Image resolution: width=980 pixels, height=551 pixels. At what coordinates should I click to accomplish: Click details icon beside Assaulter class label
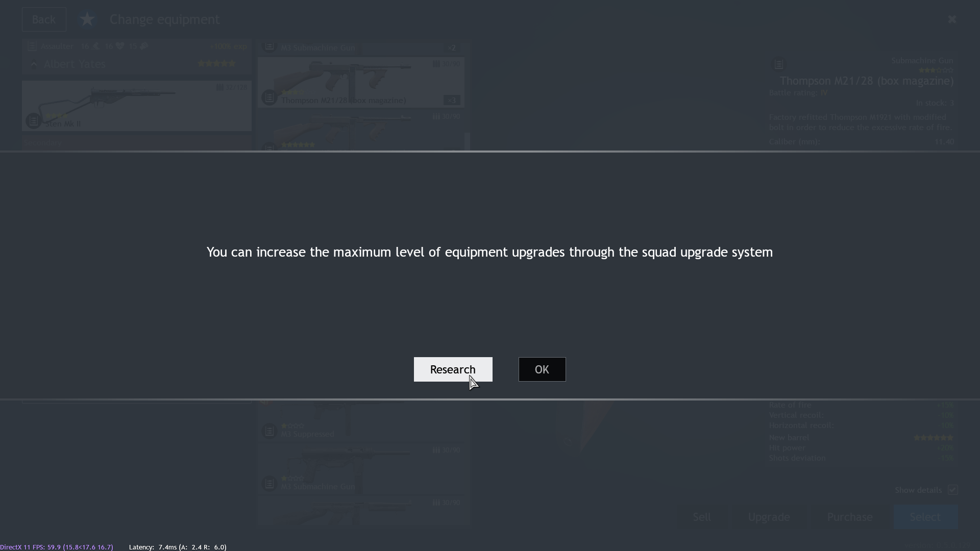[x=32, y=46]
